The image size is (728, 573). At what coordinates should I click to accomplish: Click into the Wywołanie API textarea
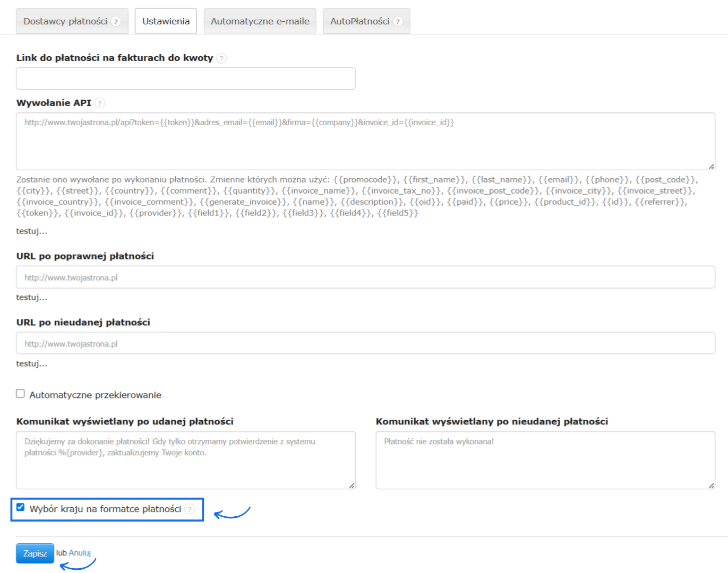pyautogui.click(x=365, y=142)
